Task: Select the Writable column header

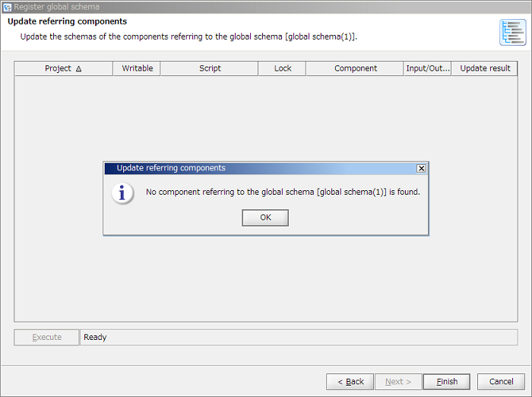Action: [137, 68]
